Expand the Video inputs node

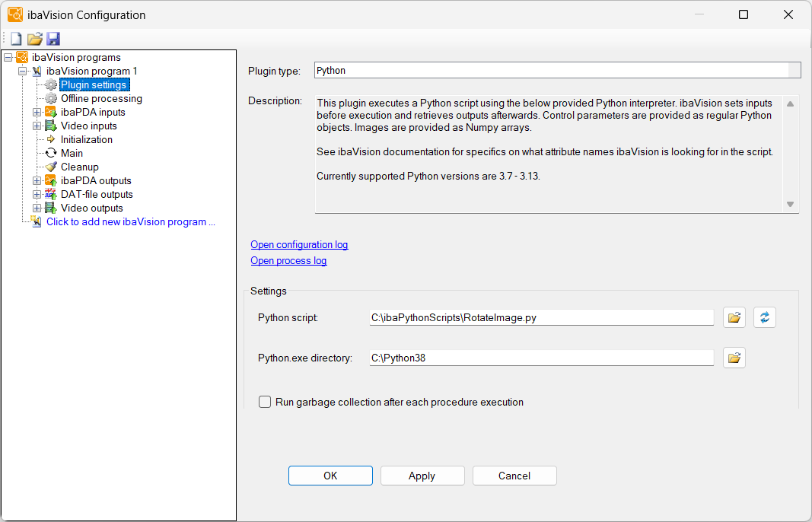click(x=37, y=126)
